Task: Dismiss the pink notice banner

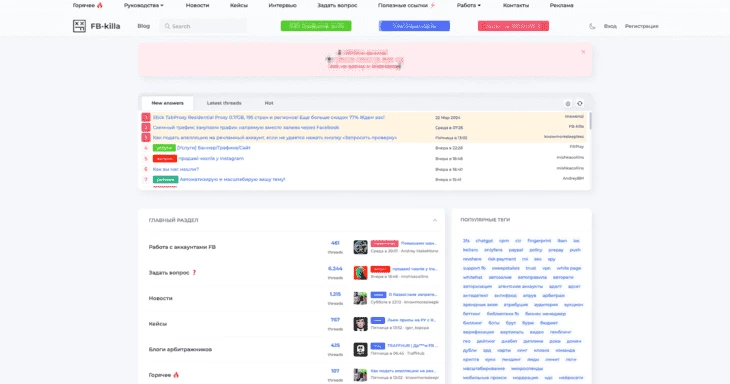Action: [583, 52]
